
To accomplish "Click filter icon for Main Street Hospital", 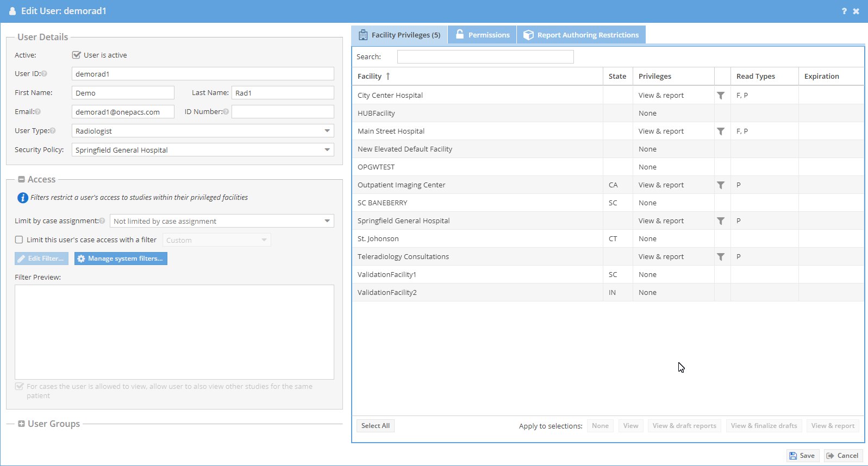I will [x=721, y=131].
